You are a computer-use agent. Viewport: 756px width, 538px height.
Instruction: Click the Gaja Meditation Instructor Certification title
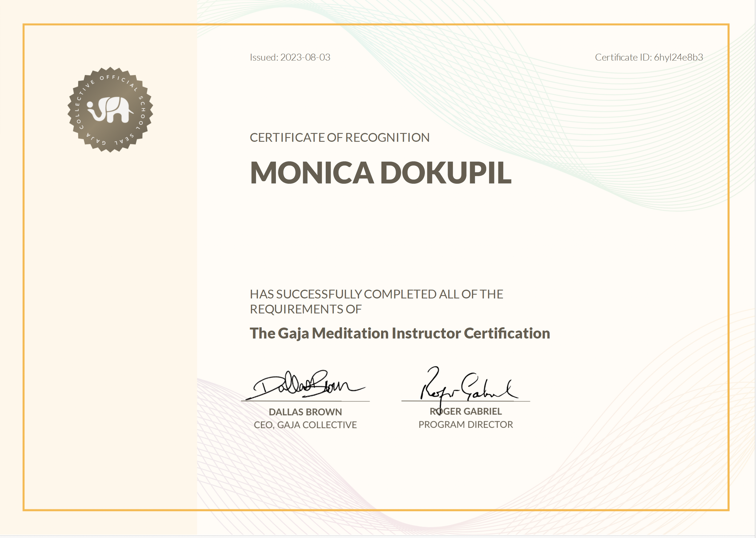(x=399, y=333)
